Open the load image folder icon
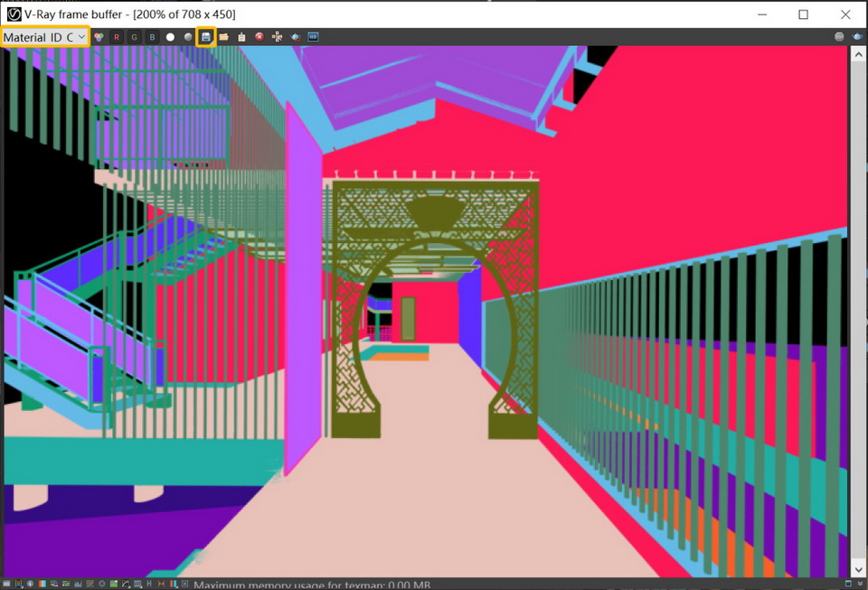 (x=223, y=37)
